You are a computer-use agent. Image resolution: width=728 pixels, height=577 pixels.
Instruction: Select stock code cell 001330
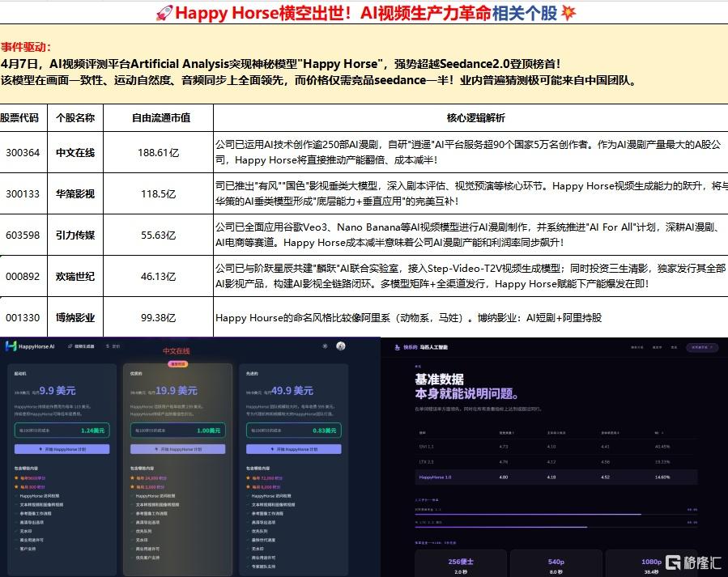coord(23,318)
